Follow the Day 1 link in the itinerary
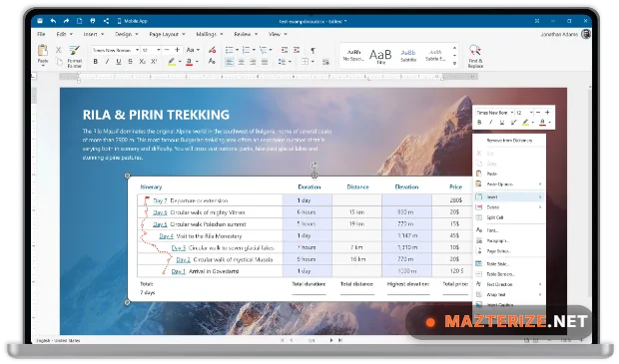 [x=179, y=271]
